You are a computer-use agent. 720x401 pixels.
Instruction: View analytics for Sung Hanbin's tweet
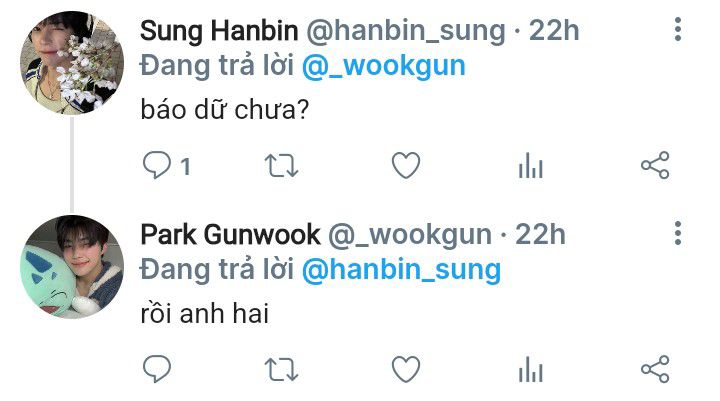531,165
